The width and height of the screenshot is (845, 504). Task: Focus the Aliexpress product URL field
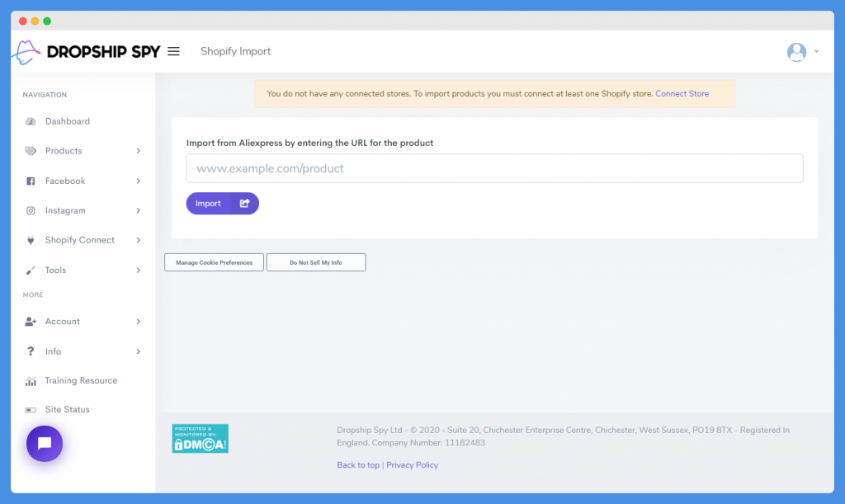tap(495, 168)
